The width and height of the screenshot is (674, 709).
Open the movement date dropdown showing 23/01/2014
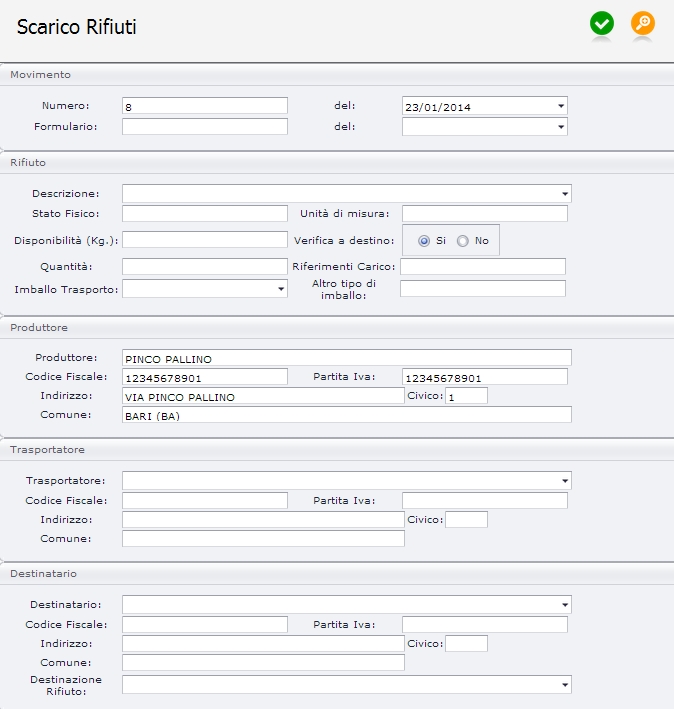point(485,106)
